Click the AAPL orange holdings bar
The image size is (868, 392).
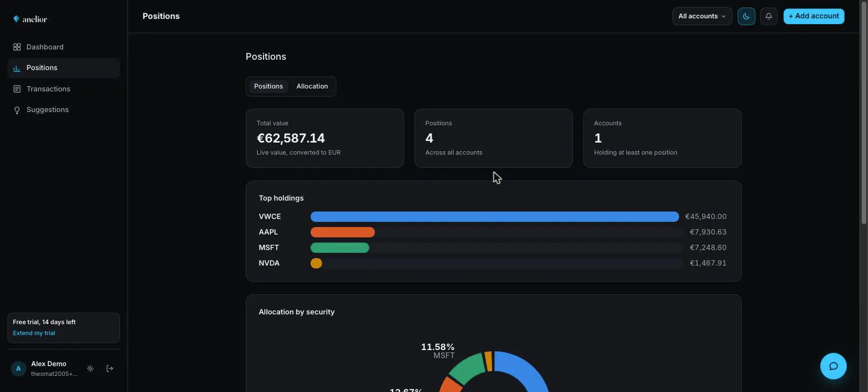pyautogui.click(x=343, y=232)
